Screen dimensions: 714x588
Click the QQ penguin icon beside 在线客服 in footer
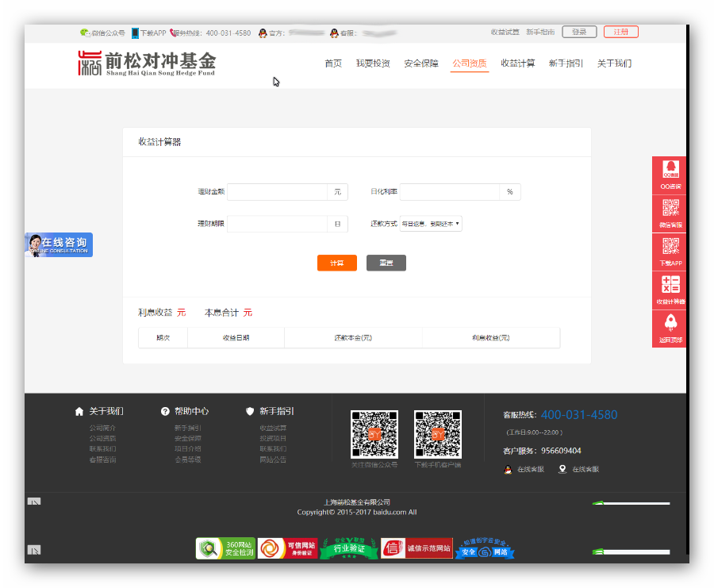pos(509,469)
